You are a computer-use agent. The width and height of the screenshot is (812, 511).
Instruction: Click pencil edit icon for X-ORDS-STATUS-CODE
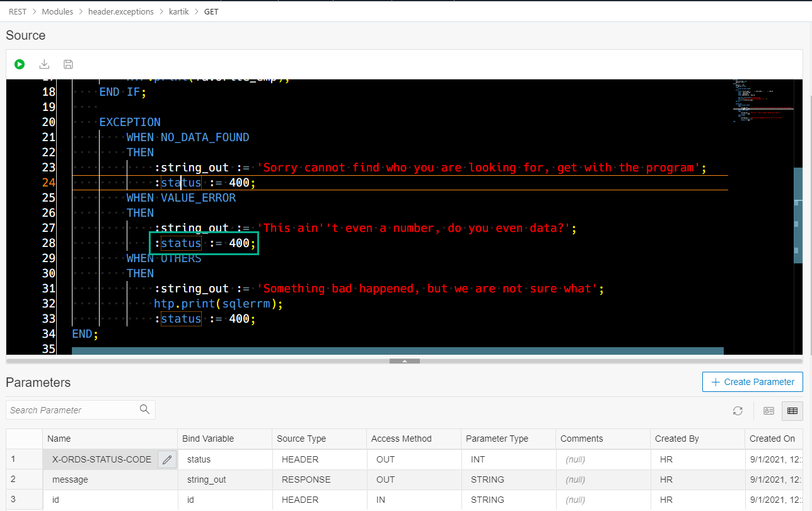point(167,460)
